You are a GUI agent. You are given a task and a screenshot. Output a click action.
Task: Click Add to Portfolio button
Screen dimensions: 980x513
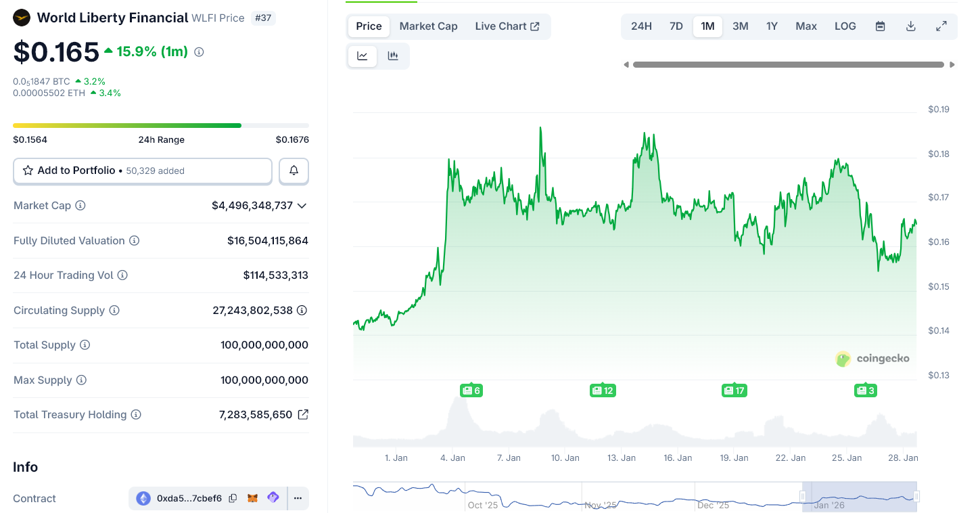[x=143, y=171]
